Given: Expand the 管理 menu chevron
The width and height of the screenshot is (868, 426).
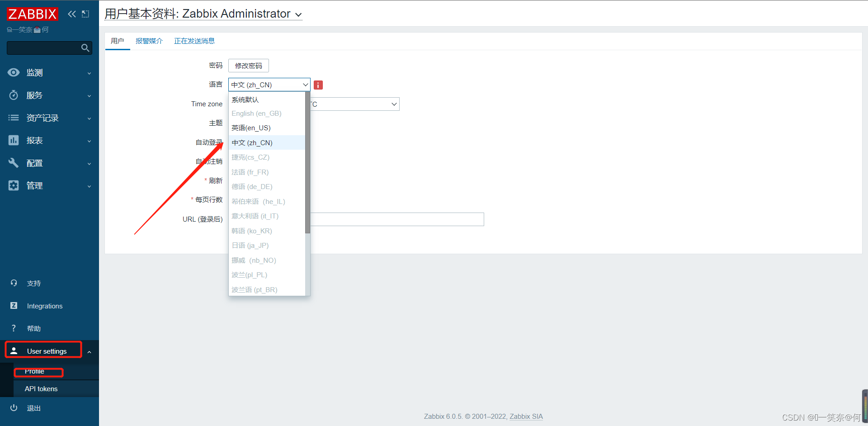Looking at the screenshot, I should [x=89, y=186].
